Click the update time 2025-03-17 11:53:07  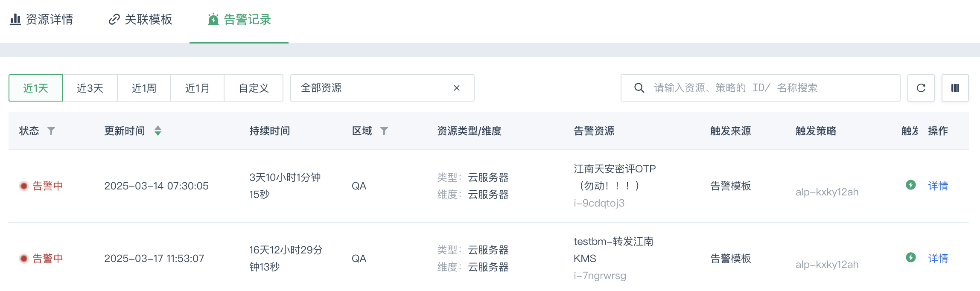[x=154, y=258]
